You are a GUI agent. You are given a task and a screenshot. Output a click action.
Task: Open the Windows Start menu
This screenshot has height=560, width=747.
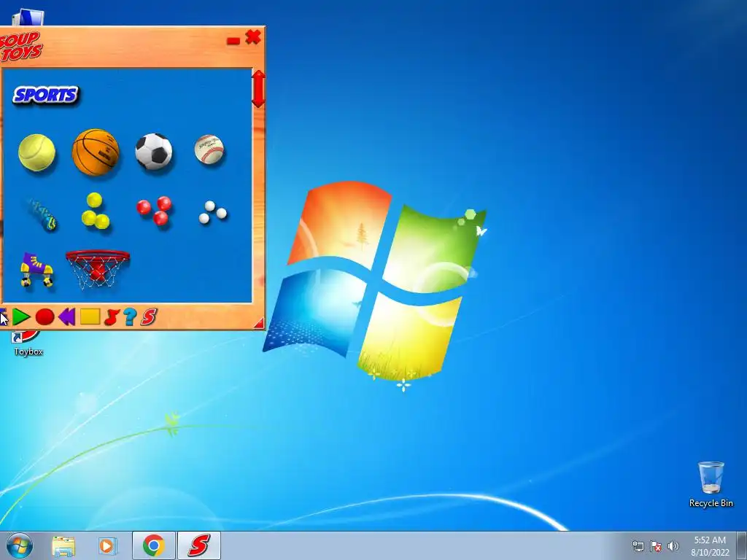coord(20,545)
